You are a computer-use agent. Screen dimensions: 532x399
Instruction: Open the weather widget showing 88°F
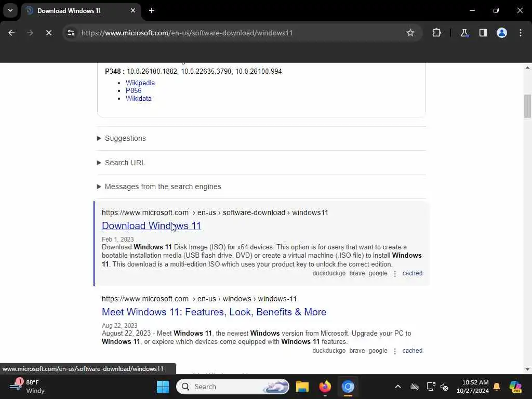point(27,387)
